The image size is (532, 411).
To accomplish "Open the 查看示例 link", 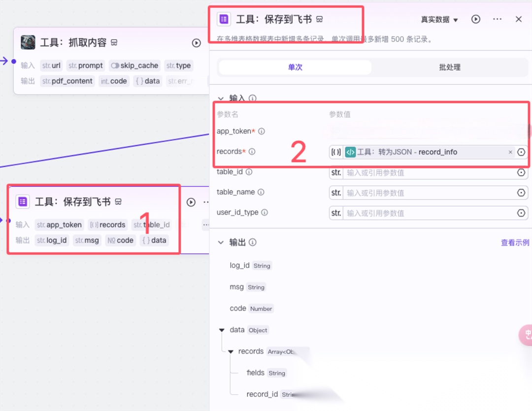I will 515,243.
